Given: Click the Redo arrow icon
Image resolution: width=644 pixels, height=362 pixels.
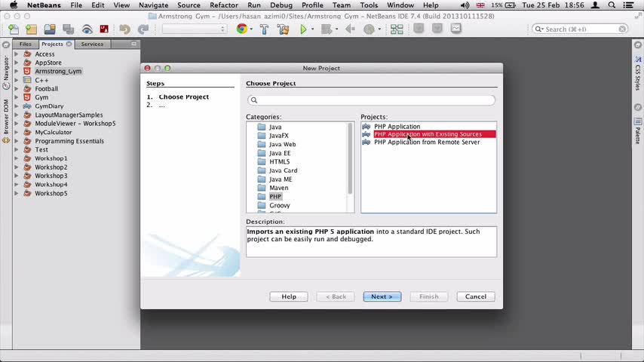Looking at the screenshot, I should 143,29.
